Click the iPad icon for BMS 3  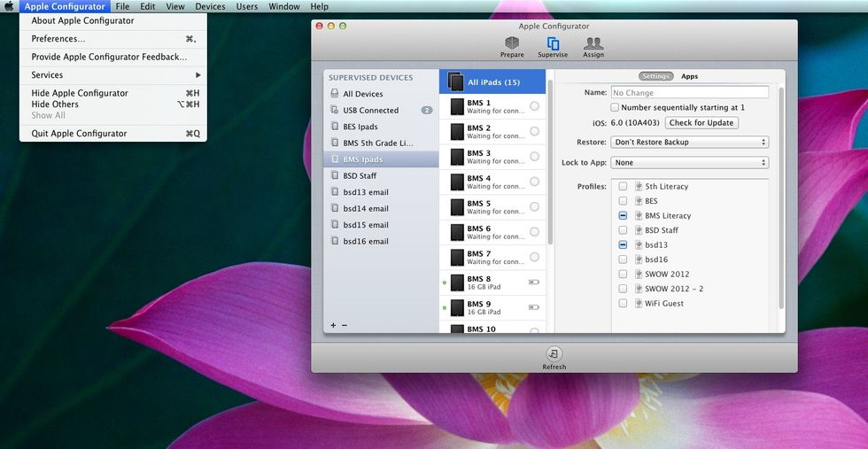point(457,157)
